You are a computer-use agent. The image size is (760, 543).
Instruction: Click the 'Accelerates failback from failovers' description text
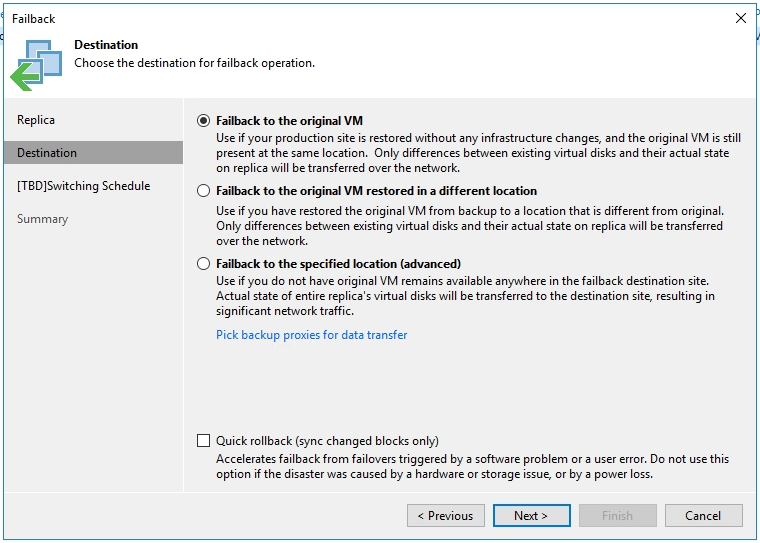coord(473,466)
